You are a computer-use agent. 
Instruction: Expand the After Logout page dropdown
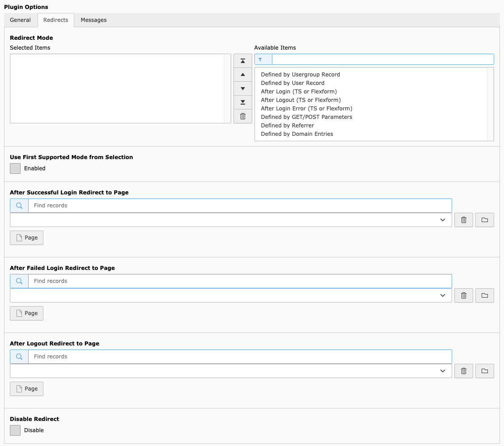(442, 370)
